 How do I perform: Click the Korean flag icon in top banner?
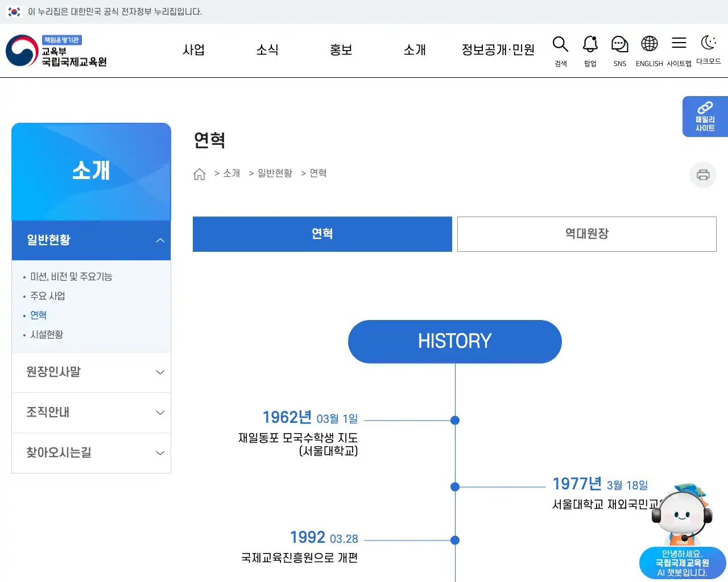coord(14,12)
